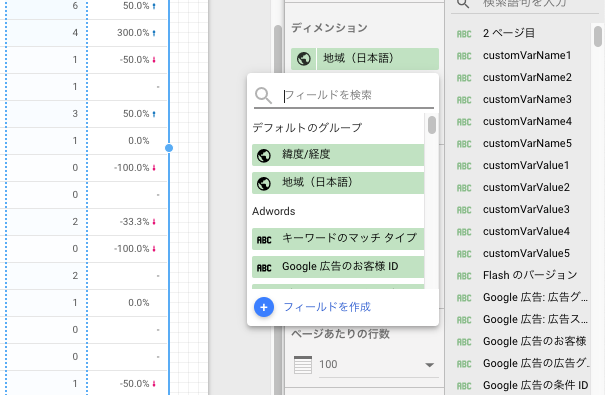Click the 地域（日本語）dimension chip
The image size is (605, 395).
pos(365,59)
